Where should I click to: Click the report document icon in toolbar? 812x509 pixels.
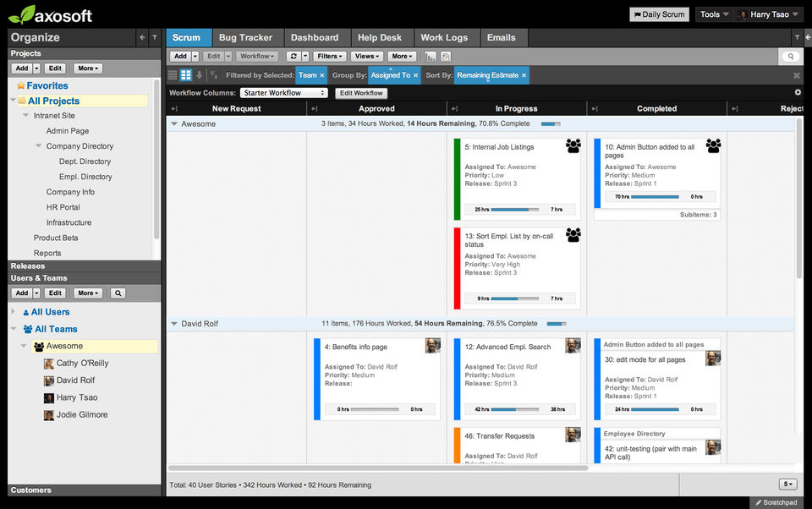[446, 57]
